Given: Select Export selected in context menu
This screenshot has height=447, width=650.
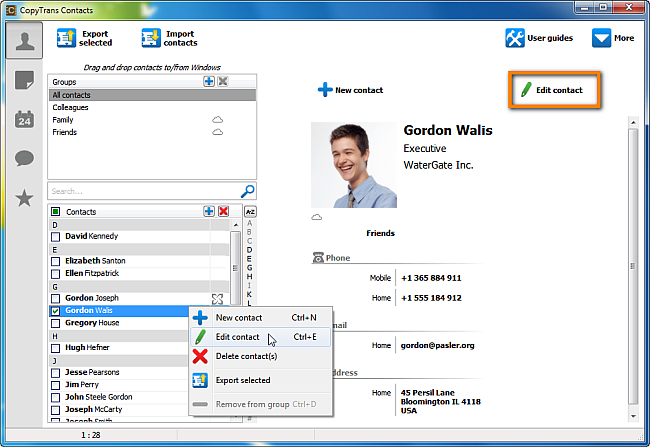Looking at the screenshot, I should click(x=242, y=380).
